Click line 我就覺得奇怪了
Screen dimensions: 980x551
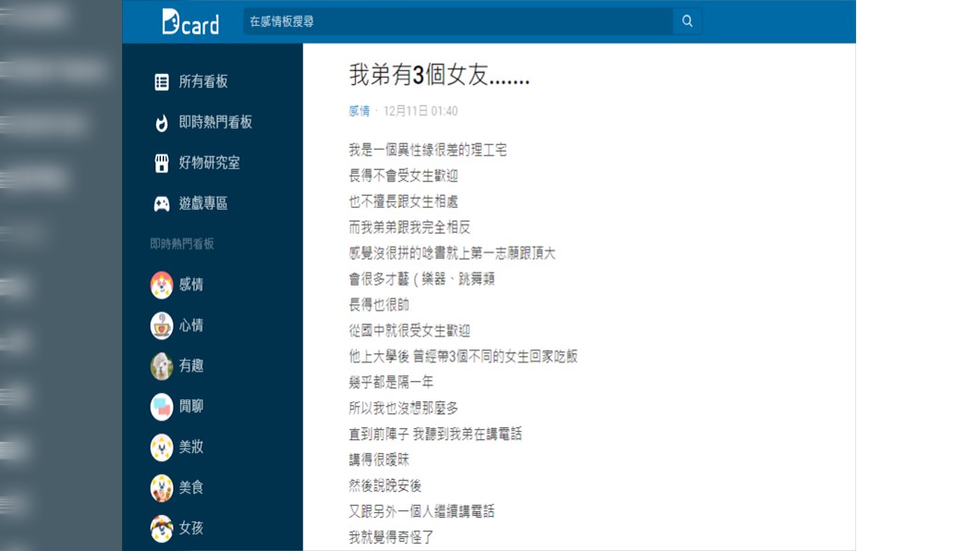(391, 537)
